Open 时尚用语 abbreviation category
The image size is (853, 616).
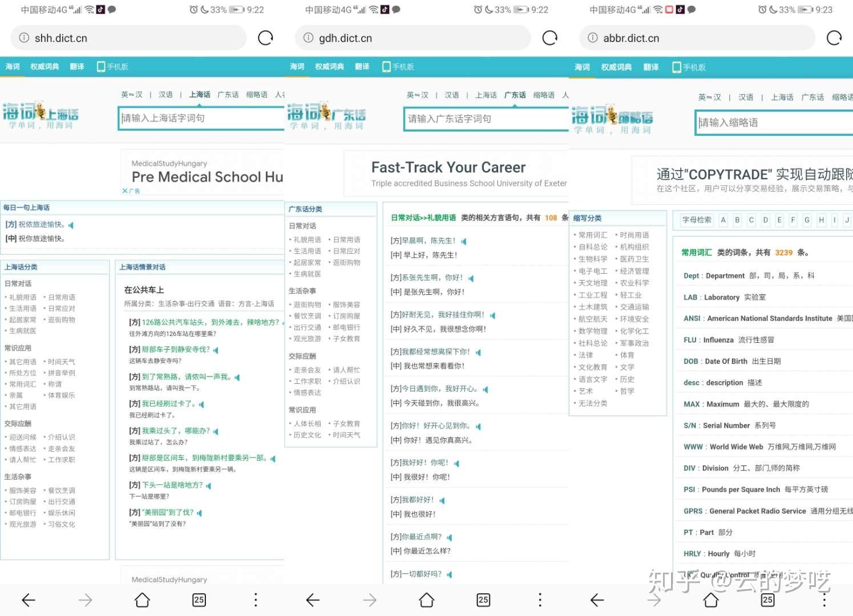pyautogui.click(x=634, y=235)
